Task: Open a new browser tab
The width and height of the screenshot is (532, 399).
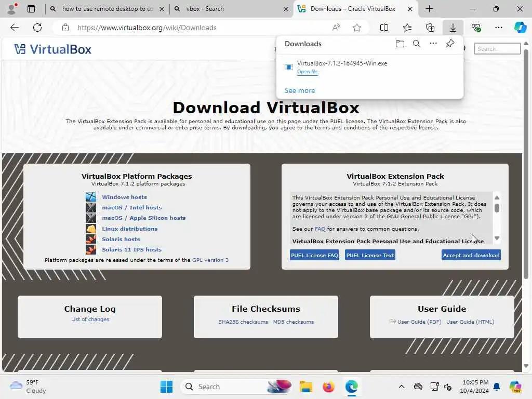Action: coord(429,9)
